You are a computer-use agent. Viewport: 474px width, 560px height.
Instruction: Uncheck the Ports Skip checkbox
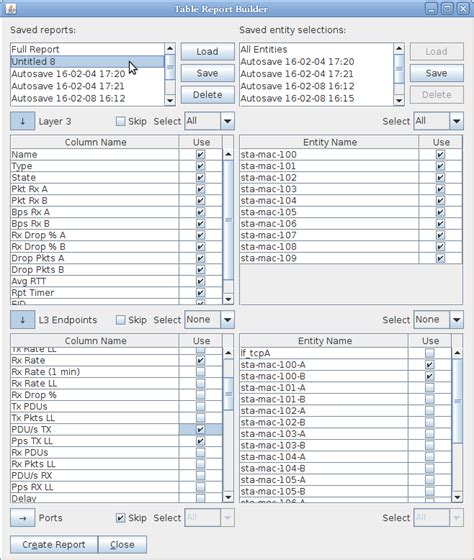click(x=121, y=518)
